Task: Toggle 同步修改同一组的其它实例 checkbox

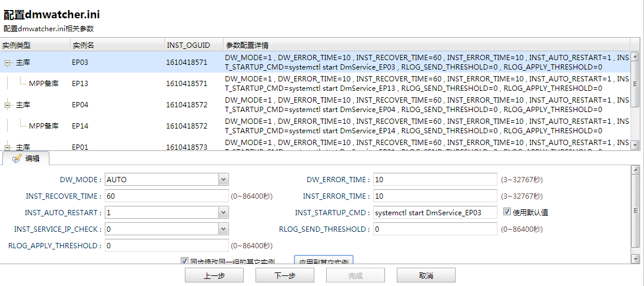Action: coord(184,261)
